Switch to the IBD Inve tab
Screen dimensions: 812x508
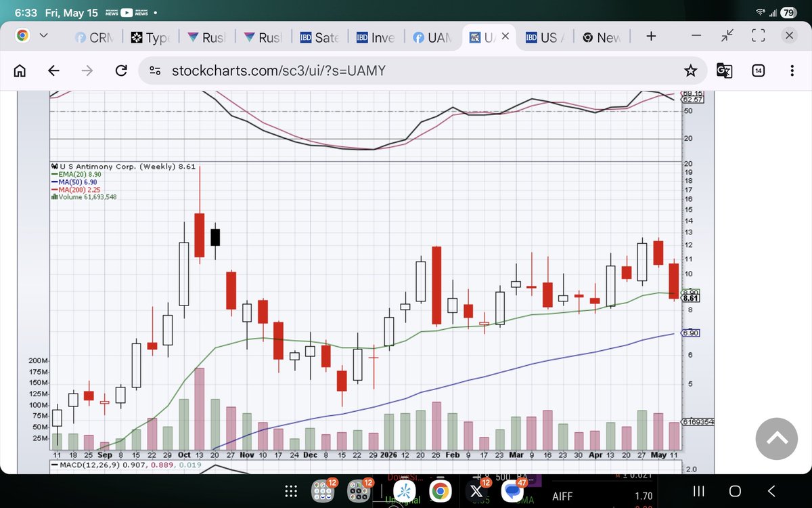pos(376,38)
